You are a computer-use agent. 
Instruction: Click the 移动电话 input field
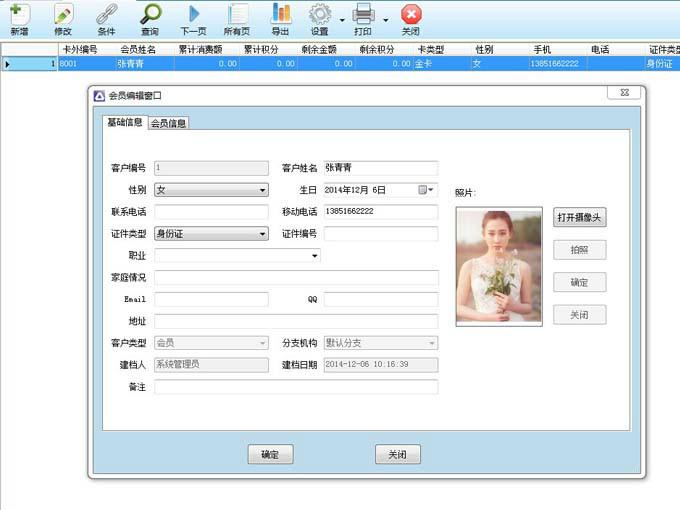tap(381, 212)
